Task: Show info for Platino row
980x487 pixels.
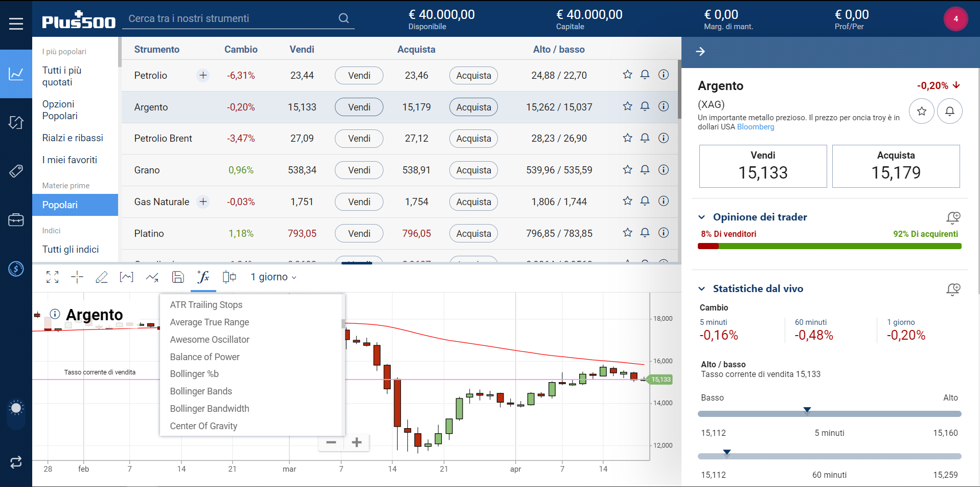Action: (664, 233)
